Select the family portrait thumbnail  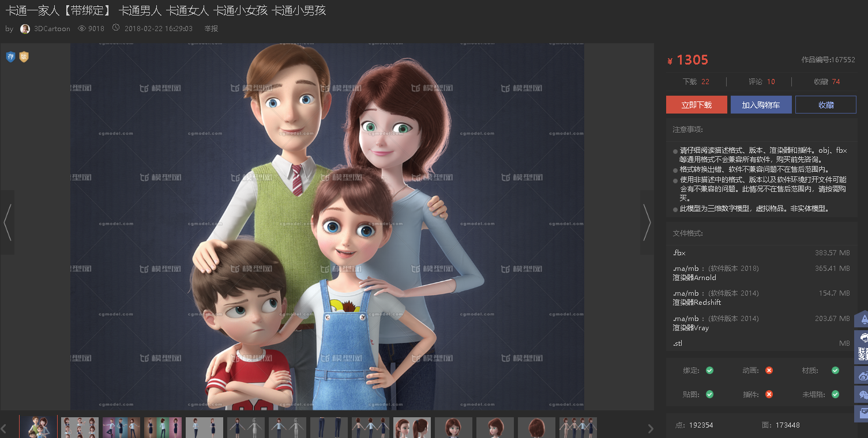[38, 428]
